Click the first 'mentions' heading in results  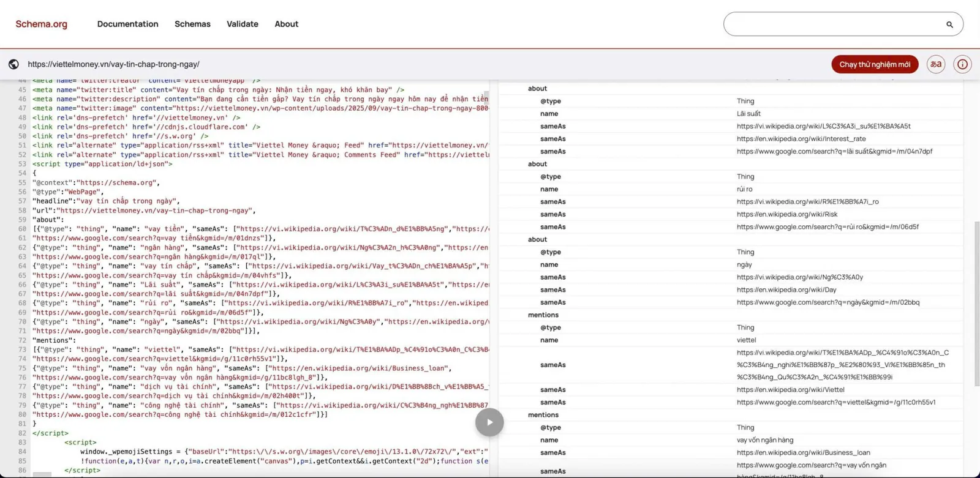543,315
